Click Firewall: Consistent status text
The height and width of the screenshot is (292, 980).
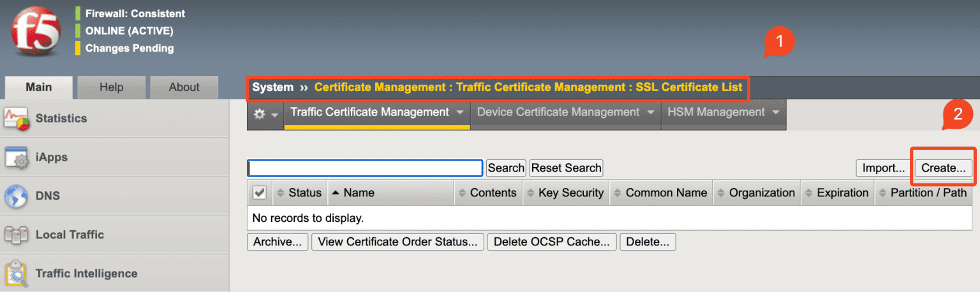coord(135,13)
